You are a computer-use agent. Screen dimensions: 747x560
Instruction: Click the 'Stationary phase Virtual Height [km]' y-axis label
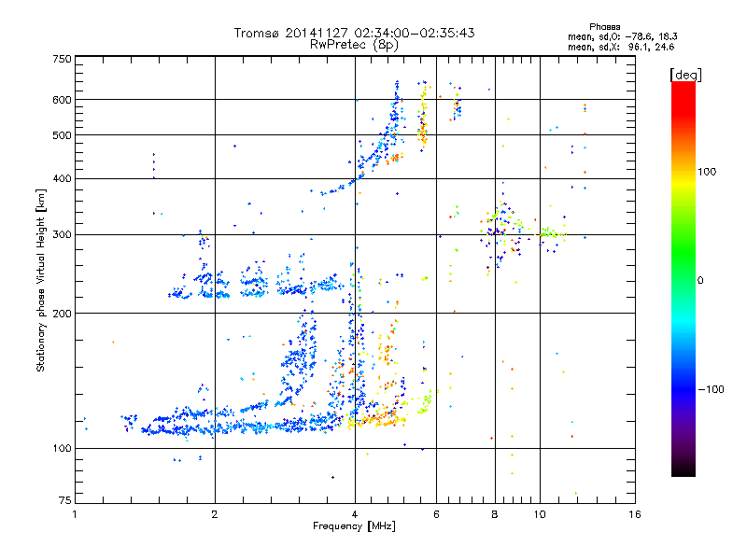(41, 280)
